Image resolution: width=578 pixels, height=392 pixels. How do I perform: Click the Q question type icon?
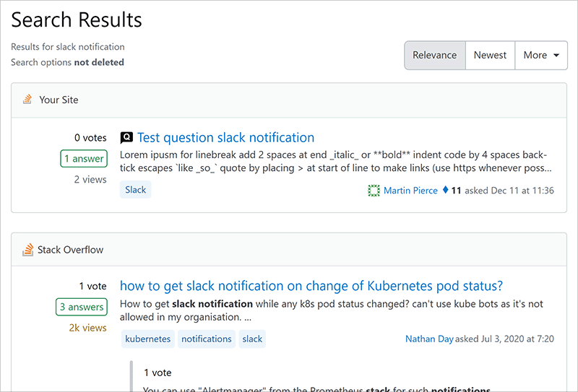tap(126, 137)
